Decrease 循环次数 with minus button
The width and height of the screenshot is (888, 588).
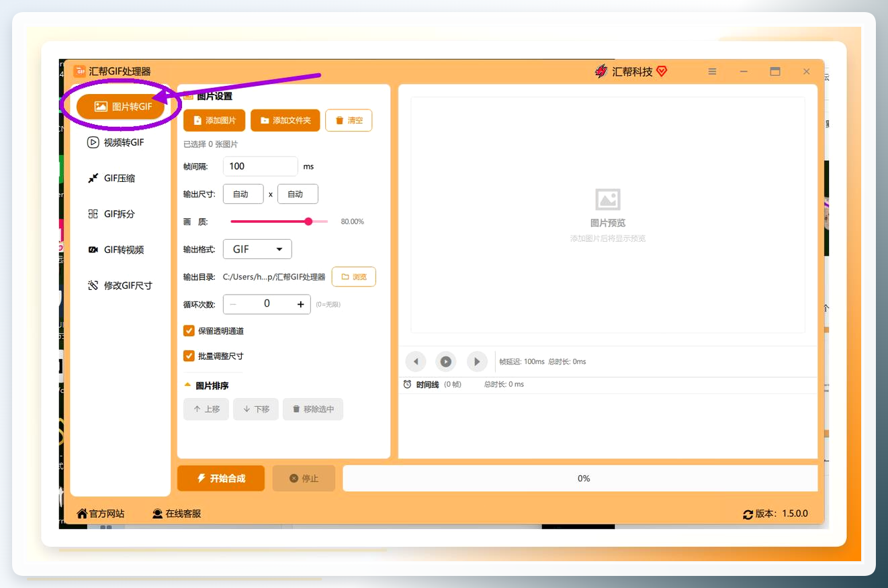point(233,304)
